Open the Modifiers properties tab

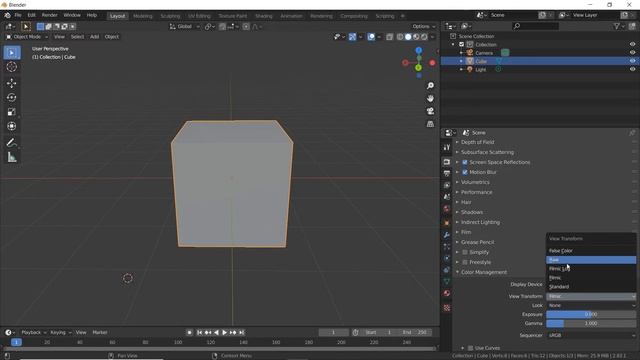447,235
